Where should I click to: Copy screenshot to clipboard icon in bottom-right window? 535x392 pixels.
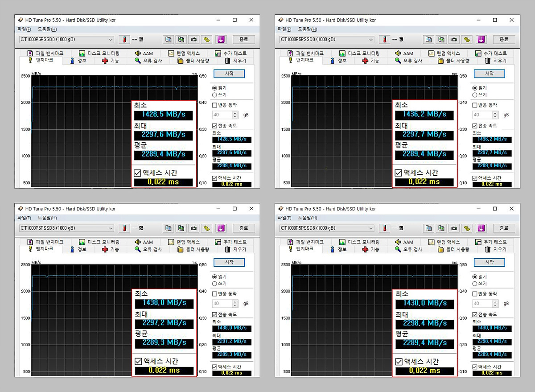441,228
